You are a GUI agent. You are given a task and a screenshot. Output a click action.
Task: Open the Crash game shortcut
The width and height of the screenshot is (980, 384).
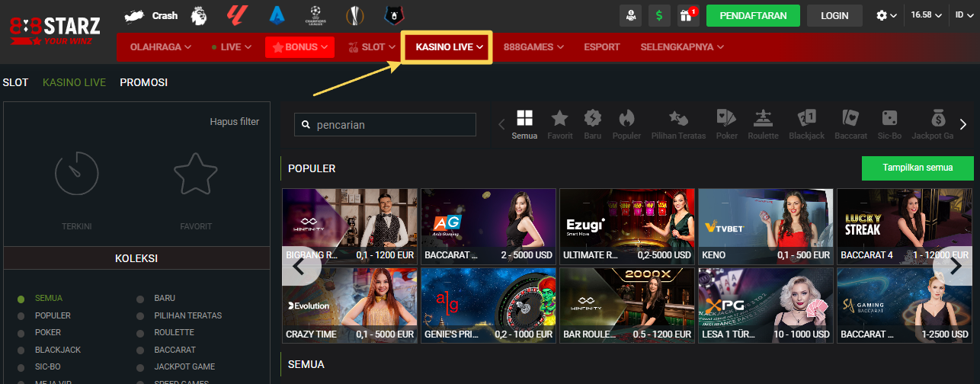(x=150, y=15)
